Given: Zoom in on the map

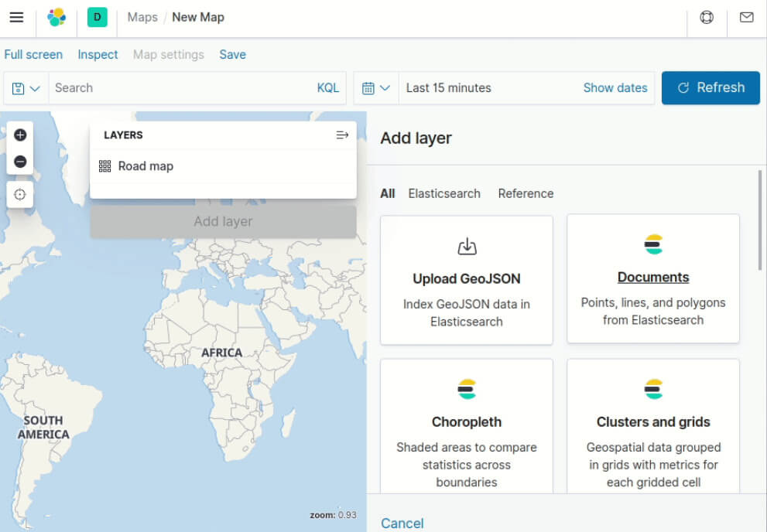Looking at the screenshot, I should [20, 135].
